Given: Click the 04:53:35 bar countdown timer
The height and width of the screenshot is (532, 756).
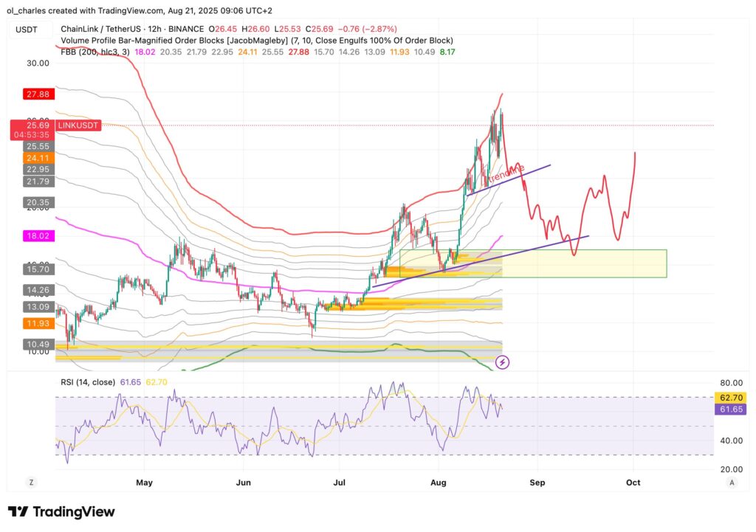Looking at the screenshot, I should point(32,134).
